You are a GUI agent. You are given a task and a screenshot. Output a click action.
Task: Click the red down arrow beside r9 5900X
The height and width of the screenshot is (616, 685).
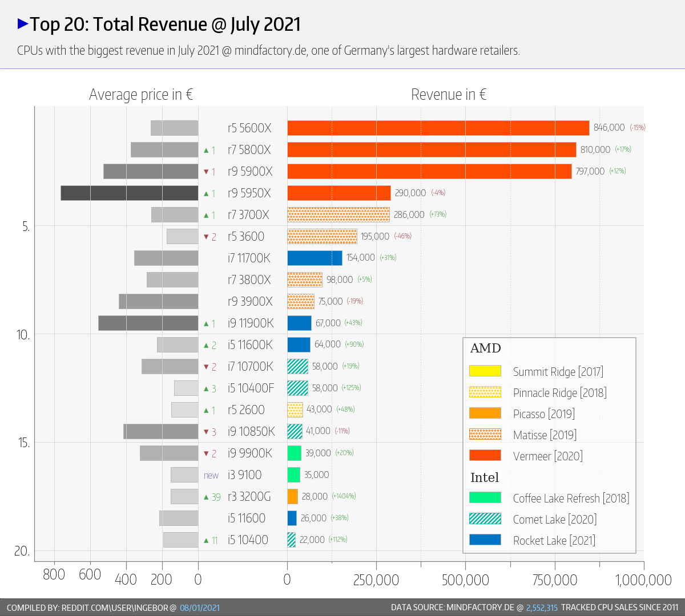(x=207, y=172)
